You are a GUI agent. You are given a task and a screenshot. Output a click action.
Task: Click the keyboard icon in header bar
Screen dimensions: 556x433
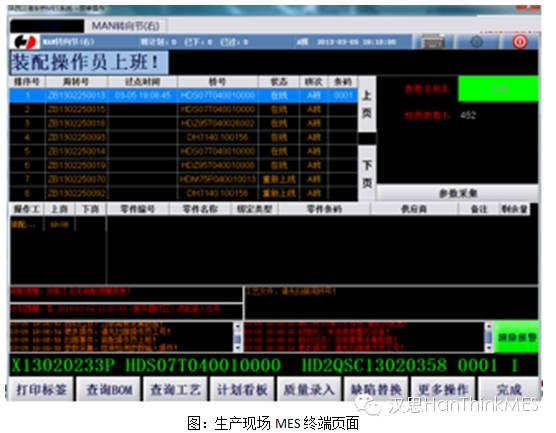click(433, 42)
